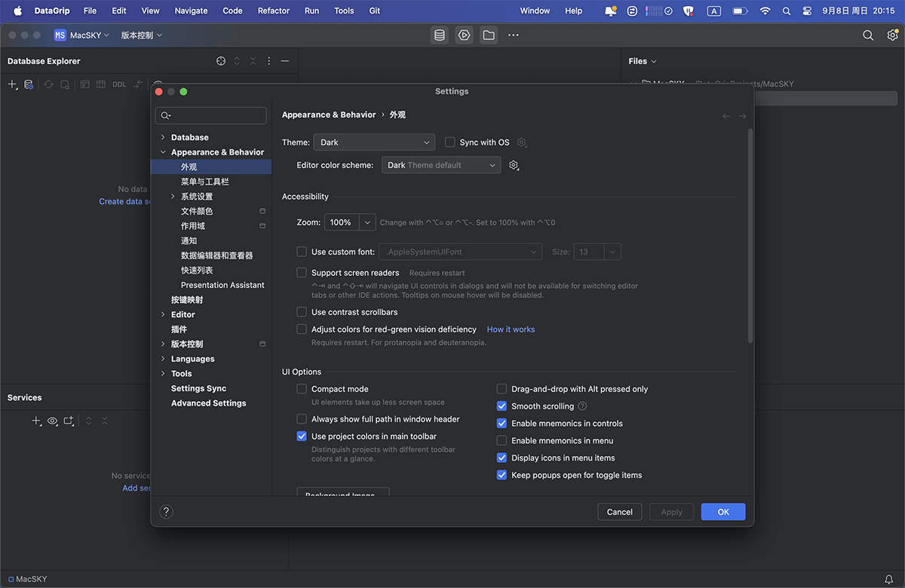Open Search Everywhere magnifier in DataGrip toolbar

(868, 35)
